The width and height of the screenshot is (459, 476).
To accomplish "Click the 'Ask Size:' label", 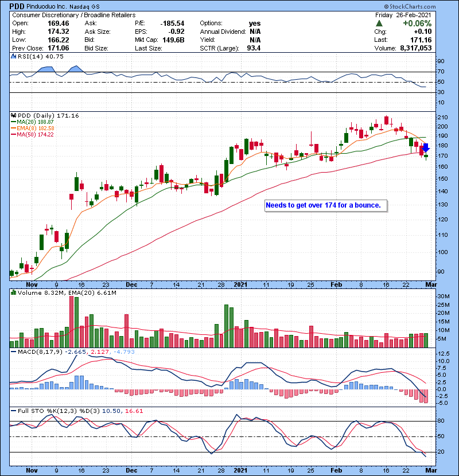I will (x=98, y=32).
